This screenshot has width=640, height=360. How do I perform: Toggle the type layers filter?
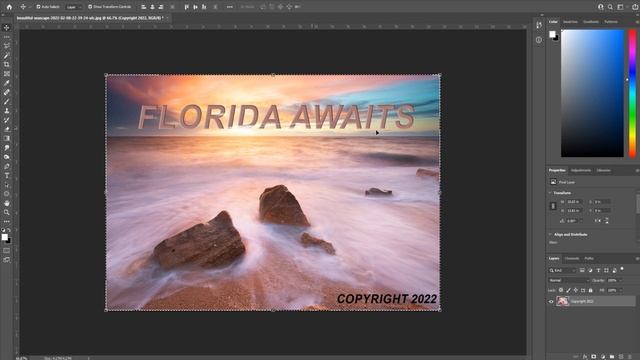coord(598,270)
